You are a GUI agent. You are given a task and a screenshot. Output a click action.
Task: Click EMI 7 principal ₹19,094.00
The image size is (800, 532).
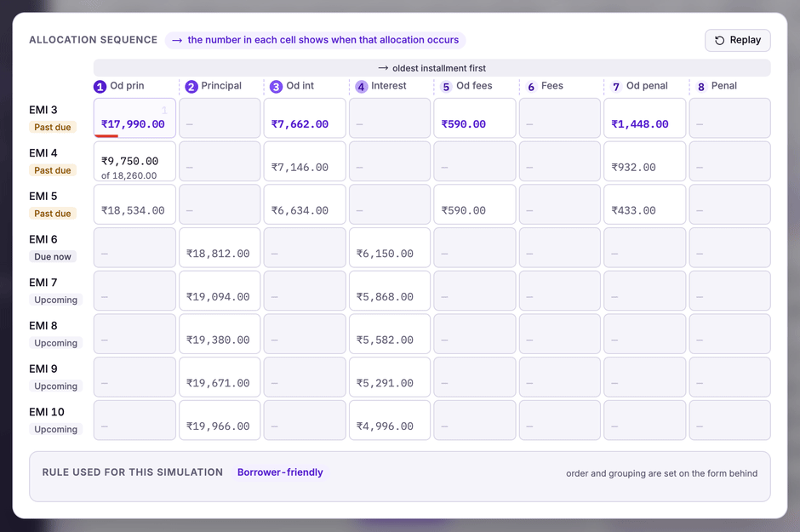tap(220, 291)
